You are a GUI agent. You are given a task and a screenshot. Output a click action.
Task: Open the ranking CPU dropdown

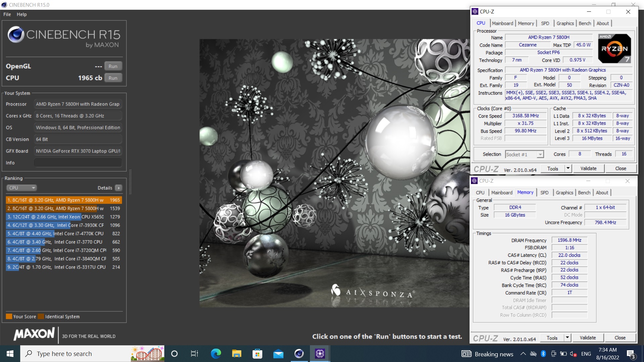click(x=21, y=188)
